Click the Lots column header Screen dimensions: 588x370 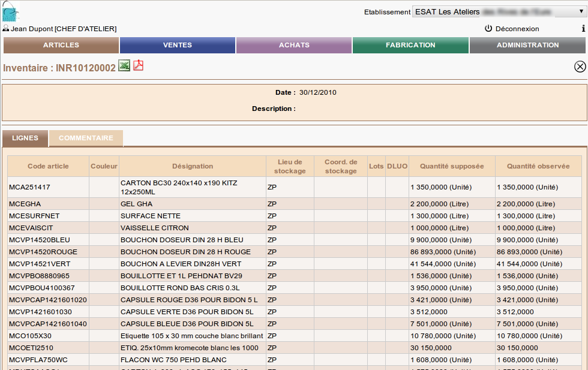(x=376, y=166)
